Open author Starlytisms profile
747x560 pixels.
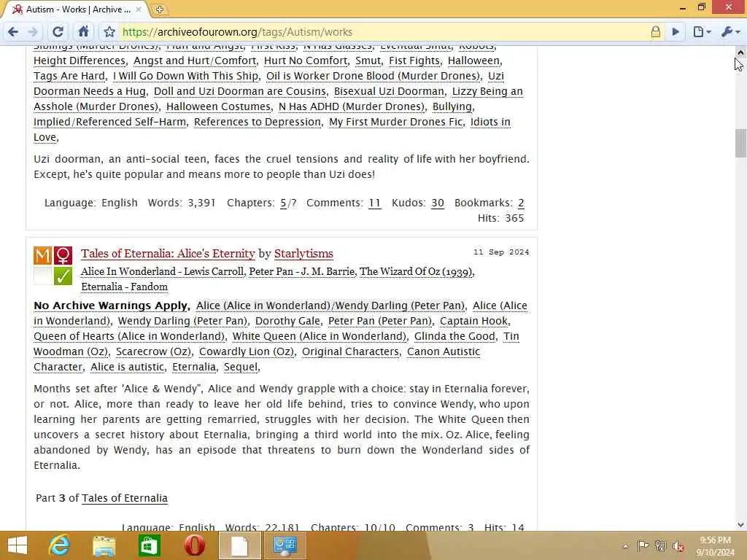[303, 253]
